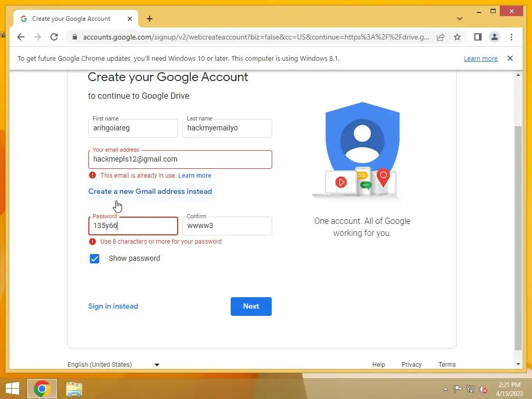Close the Create your Google Account tab

click(x=129, y=19)
